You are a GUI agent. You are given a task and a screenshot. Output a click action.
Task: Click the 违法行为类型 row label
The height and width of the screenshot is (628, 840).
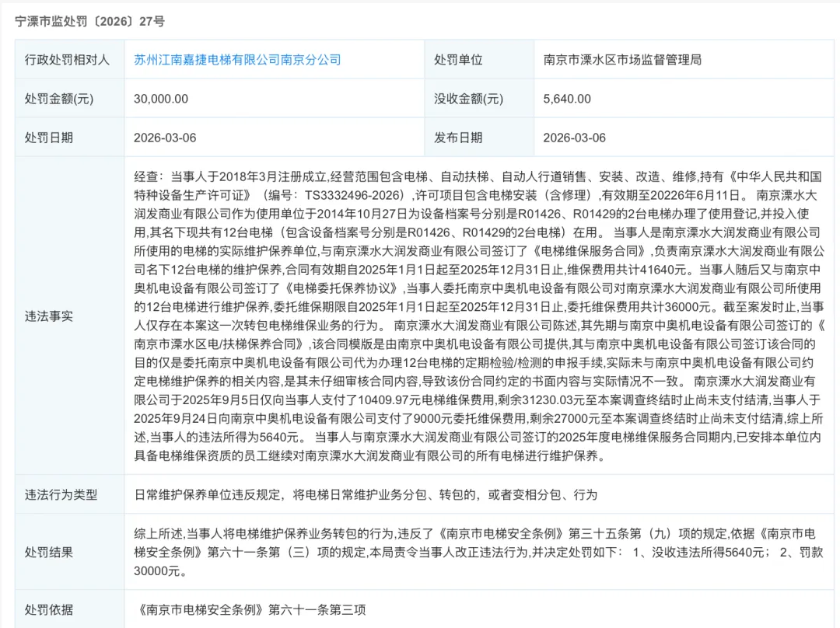pyautogui.click(x=61, y=494)
